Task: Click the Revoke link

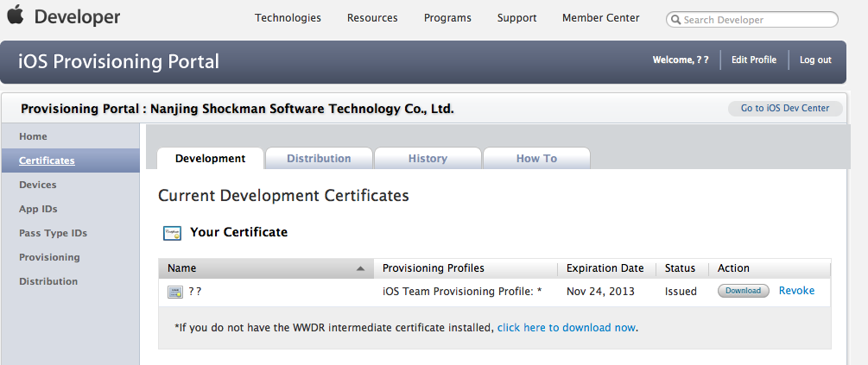Action: (796, 290)
